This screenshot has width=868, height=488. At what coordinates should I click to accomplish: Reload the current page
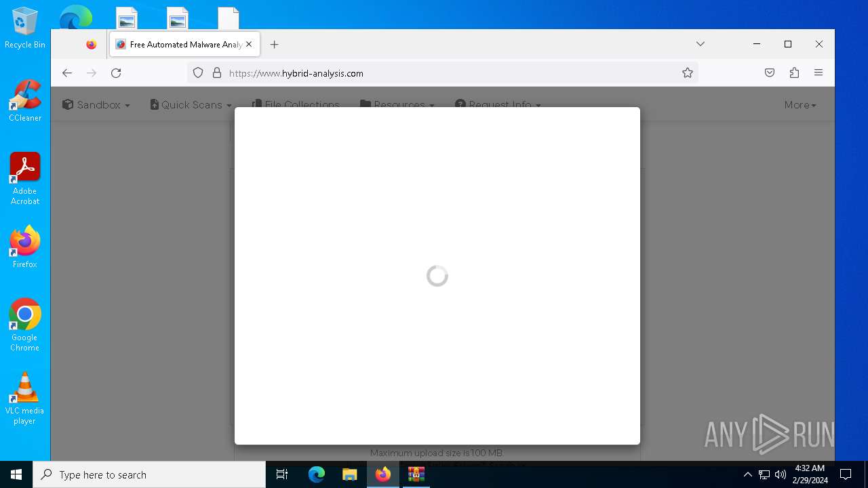[116, 73]
